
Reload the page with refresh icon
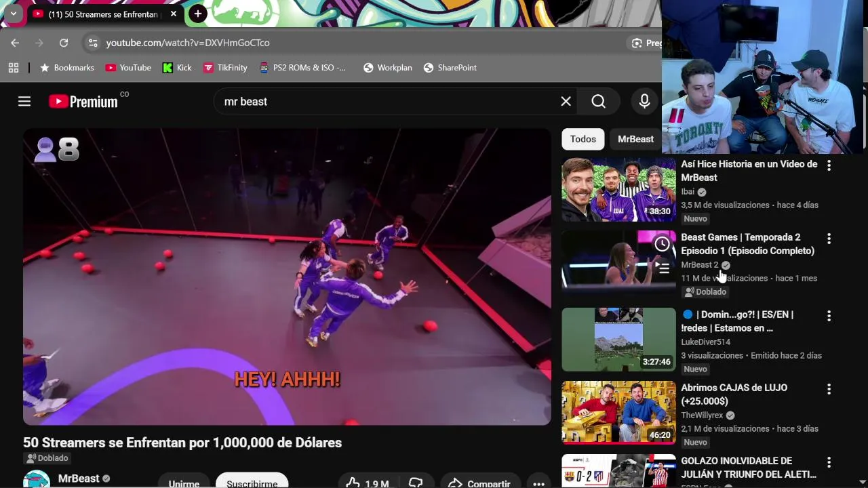point(64,43)
